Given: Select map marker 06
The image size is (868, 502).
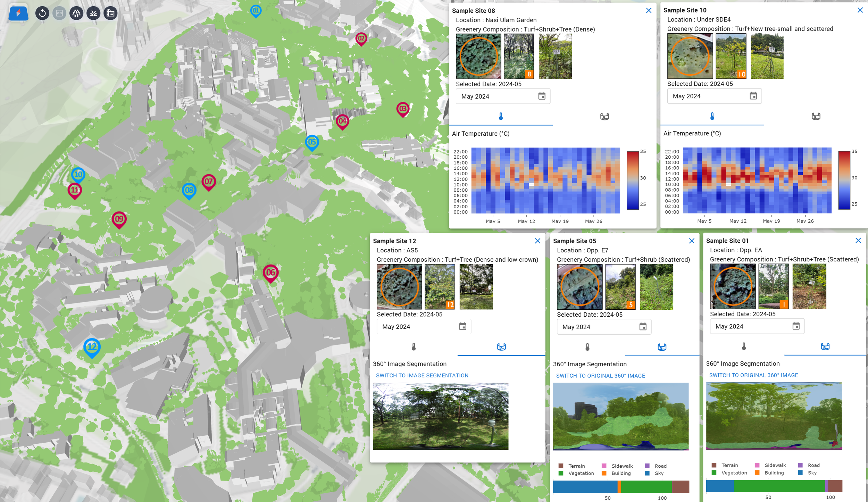Looking at the screenshot, I should point(270,273).
